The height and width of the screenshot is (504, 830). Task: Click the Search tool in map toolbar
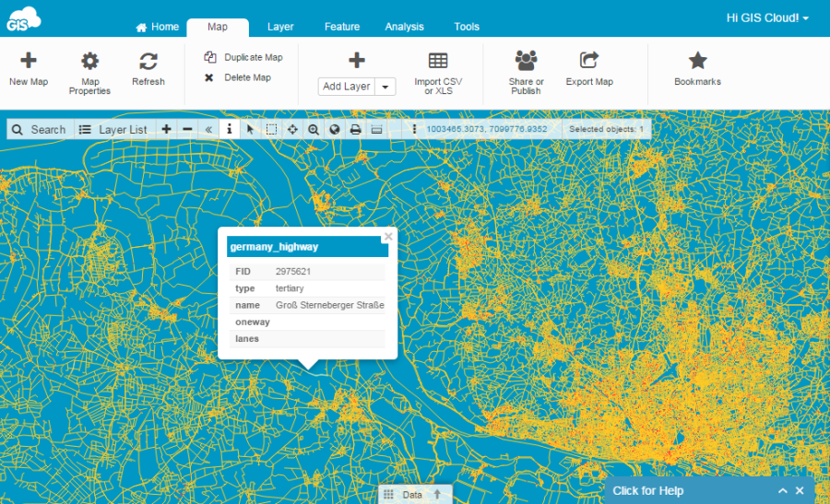(x=40, y=130)
